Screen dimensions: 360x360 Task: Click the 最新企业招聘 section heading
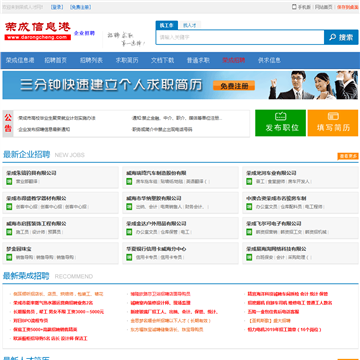click(26, 155)
